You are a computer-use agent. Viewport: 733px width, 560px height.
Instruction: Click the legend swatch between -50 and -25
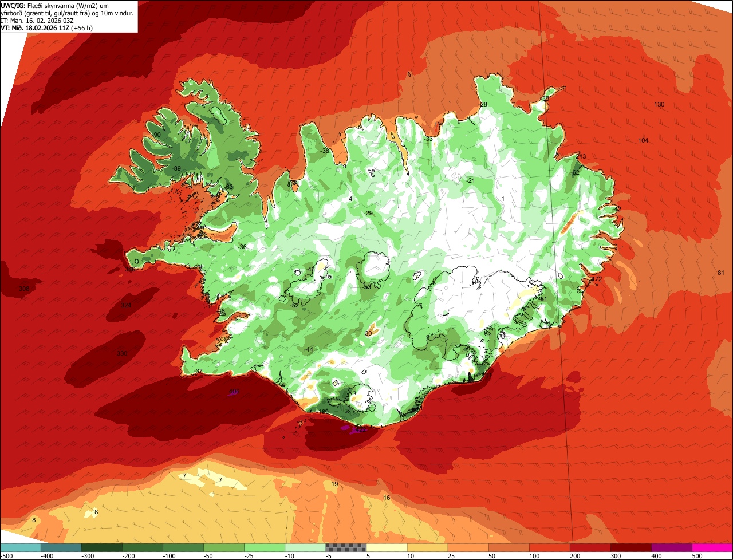tap(224, 547)
